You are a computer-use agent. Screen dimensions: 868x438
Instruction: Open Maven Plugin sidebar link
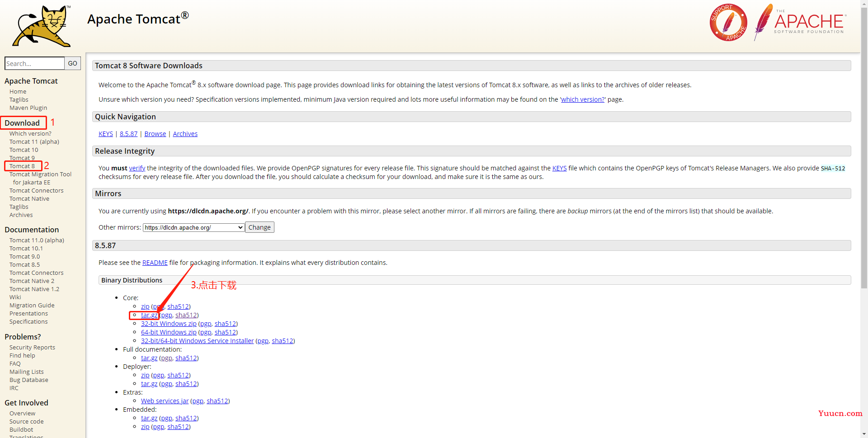(x=28, y=108)
